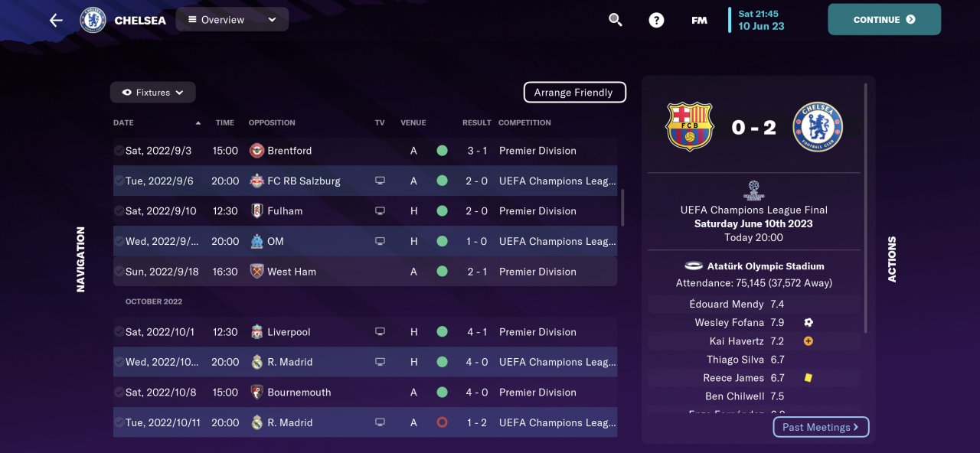Click the Liverpool club crest
980x453 pixels.
point(257,332)
